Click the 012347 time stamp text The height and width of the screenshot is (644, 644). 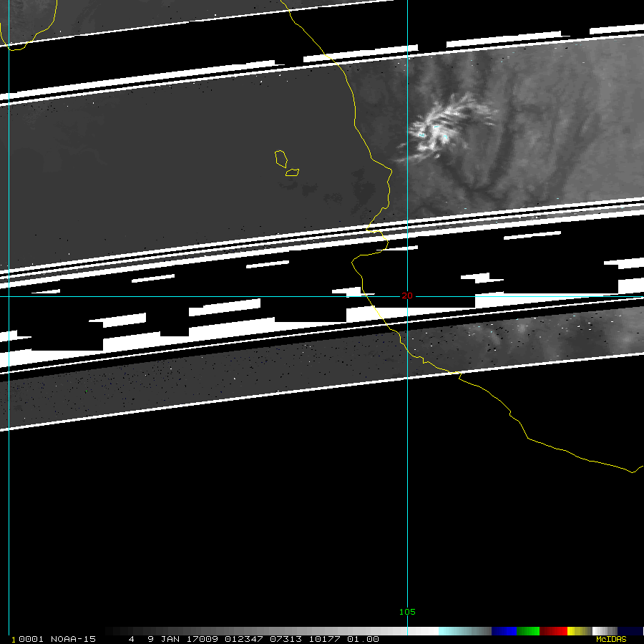[x=244, y=639]
